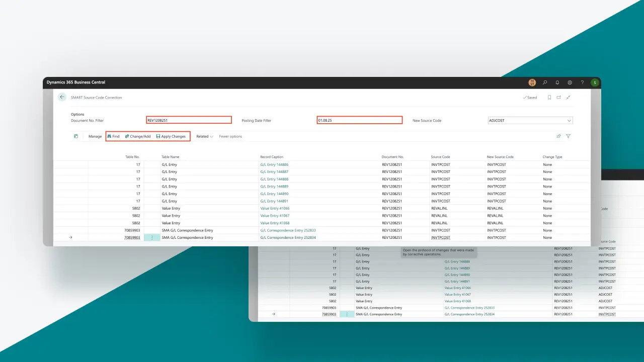The height and width of the screenshot is (362, 644).
Task: Toggle the filter pane funnel icon
Action: (x=568, y=136)
